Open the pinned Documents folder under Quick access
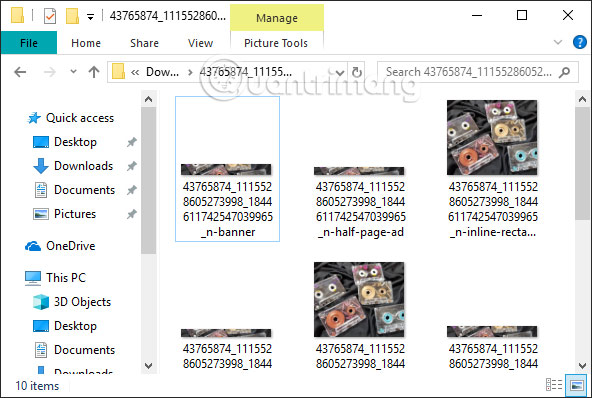 (x=74, y=190)
